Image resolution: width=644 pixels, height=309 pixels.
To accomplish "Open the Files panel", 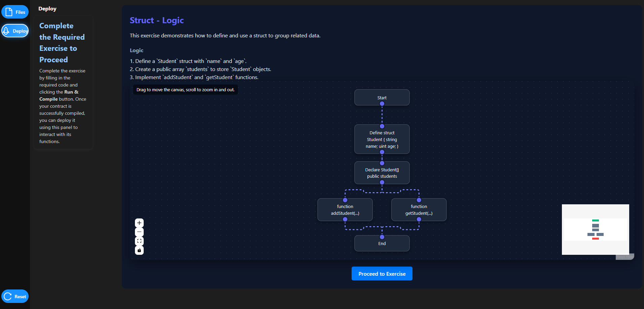I will click(15, 12).
